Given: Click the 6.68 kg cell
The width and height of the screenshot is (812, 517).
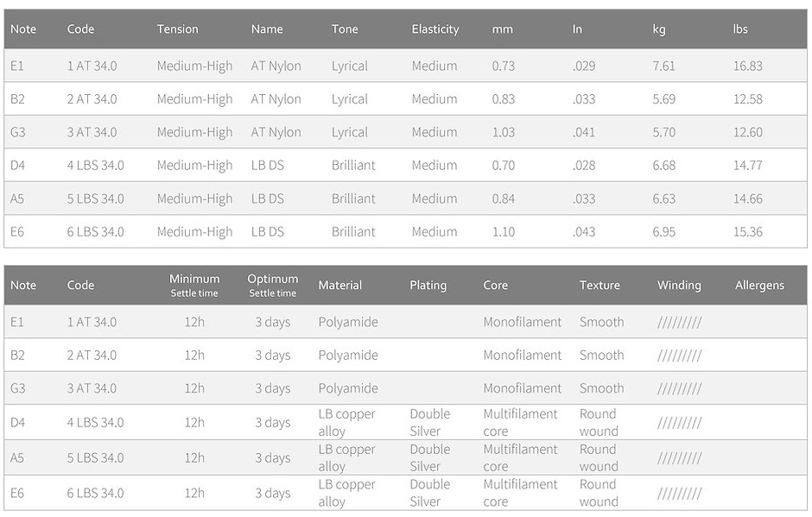Looking at the screenshot, I should [x=663, y=166].
